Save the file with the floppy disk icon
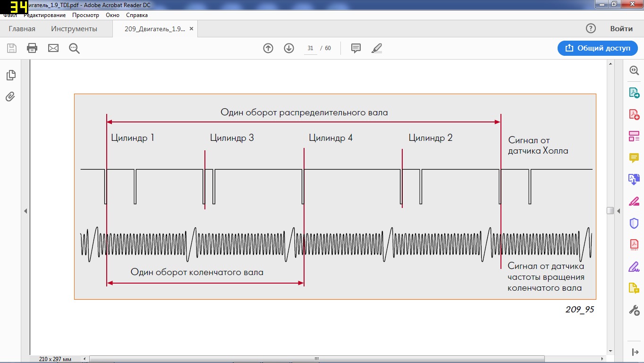 pyautogui.click(x=12, y=48)
